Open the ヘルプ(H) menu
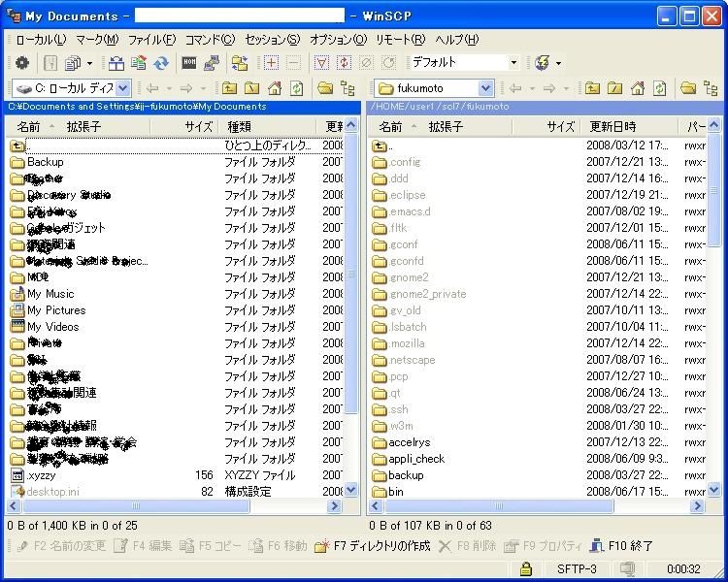 (x=457, y=40)
